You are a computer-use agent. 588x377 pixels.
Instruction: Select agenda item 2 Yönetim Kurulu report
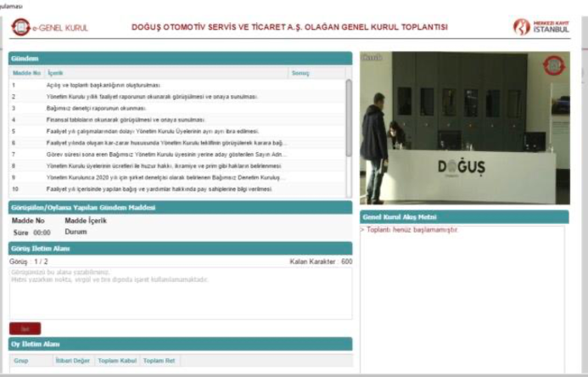pos(144,97)
